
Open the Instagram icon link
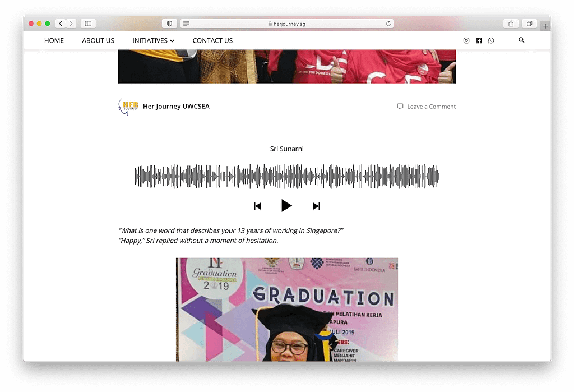tap(466, 41)
